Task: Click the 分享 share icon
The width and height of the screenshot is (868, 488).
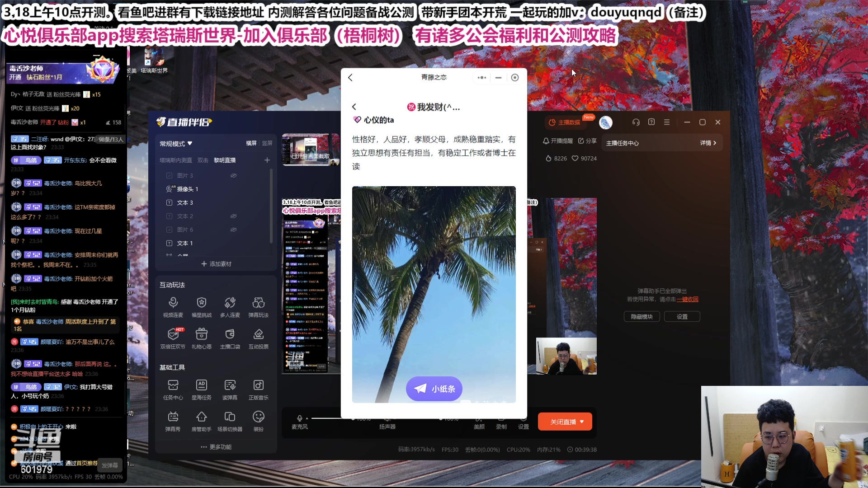Action: pos(587,141)
